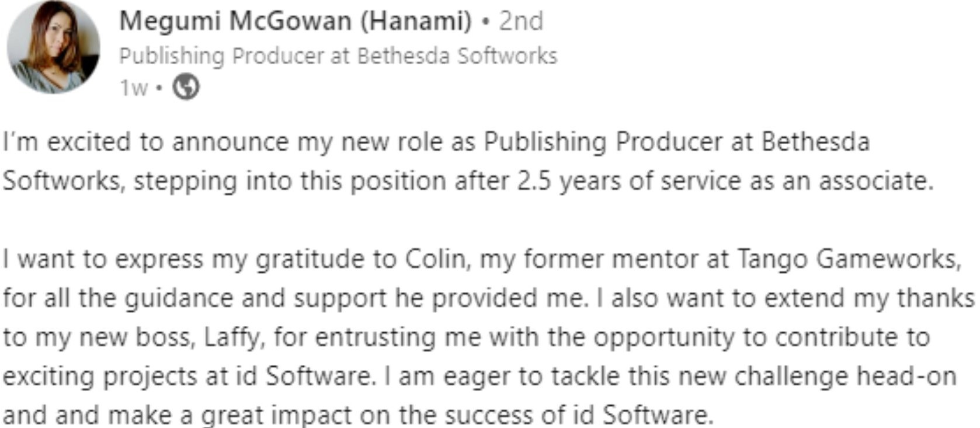Click the globe public visibility icon
The image size is (980, 428).
coord(186,88)
